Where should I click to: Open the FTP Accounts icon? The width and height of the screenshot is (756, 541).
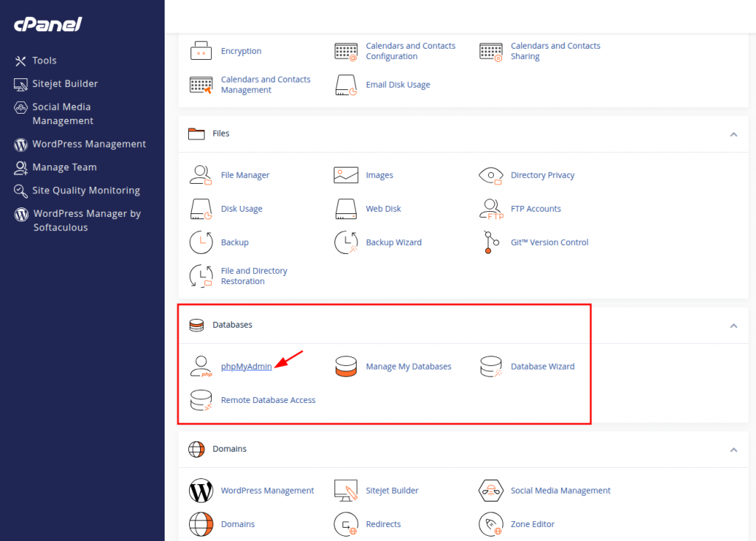(491, 209)
